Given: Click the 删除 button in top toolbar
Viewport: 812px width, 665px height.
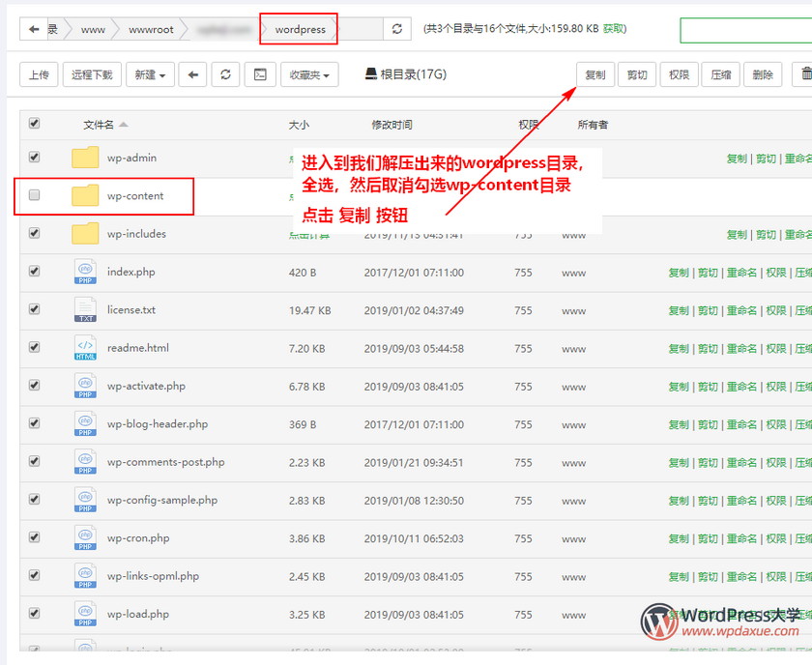Looking at the screenshot, I should 763,75.
